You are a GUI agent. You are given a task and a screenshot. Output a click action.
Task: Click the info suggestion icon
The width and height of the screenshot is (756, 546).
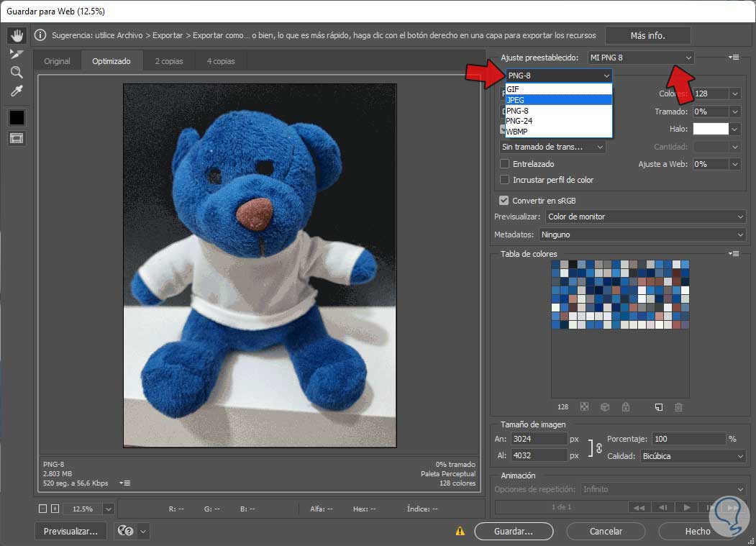pos(40,35)
